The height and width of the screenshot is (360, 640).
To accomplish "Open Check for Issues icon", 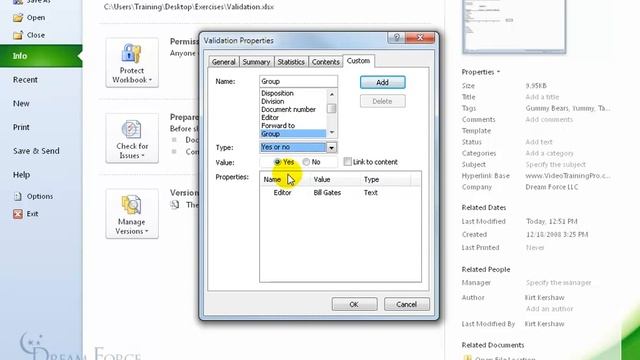I will tap(131, 129).
